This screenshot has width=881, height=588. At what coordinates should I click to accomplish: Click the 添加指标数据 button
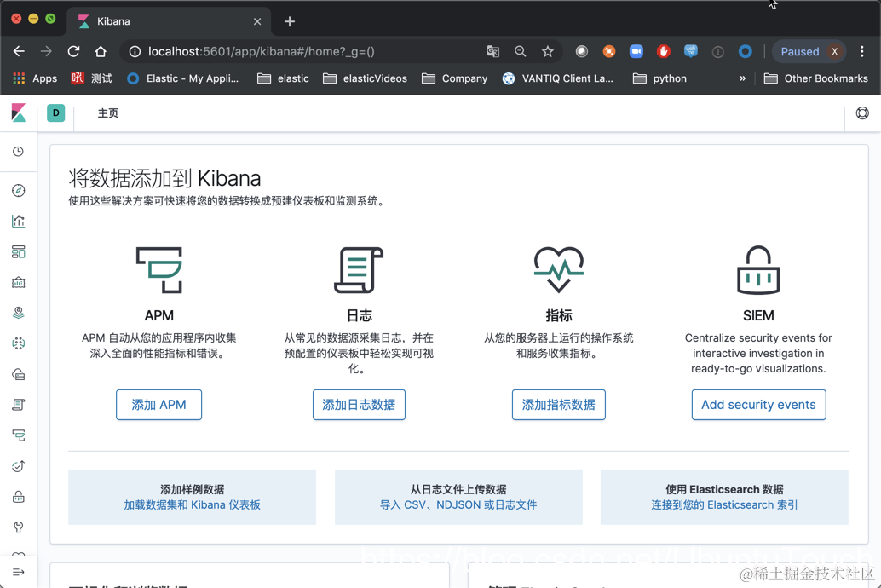(x=558, y=405)
